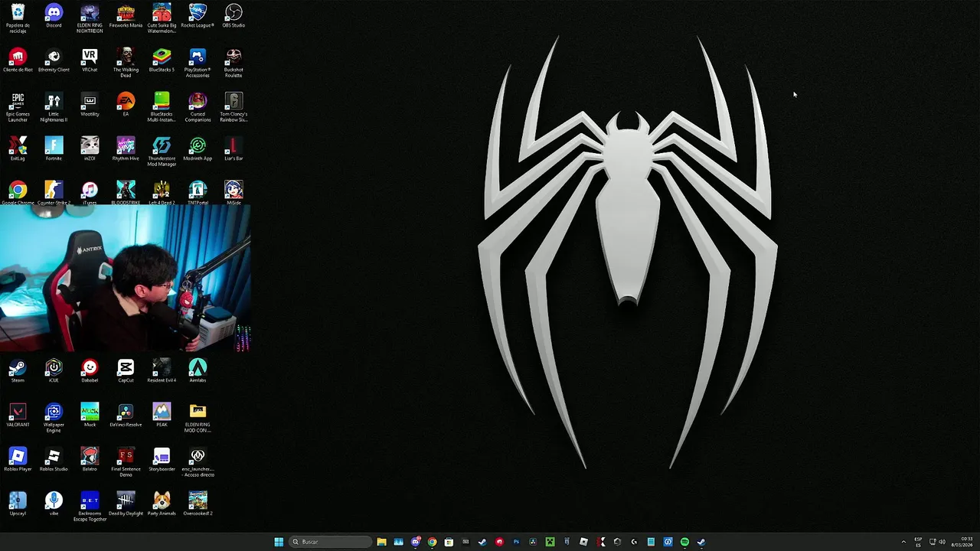Select Tom Clancy's Rainbow Six shortcut

click(x=234, y=107)
